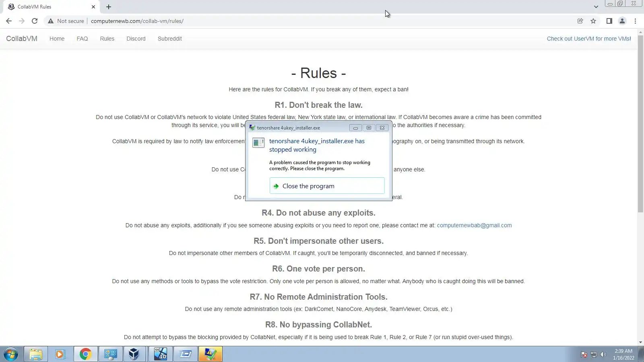Bookmark this page with the star icon
Viewport: 644px width, 362px height.
593,21
